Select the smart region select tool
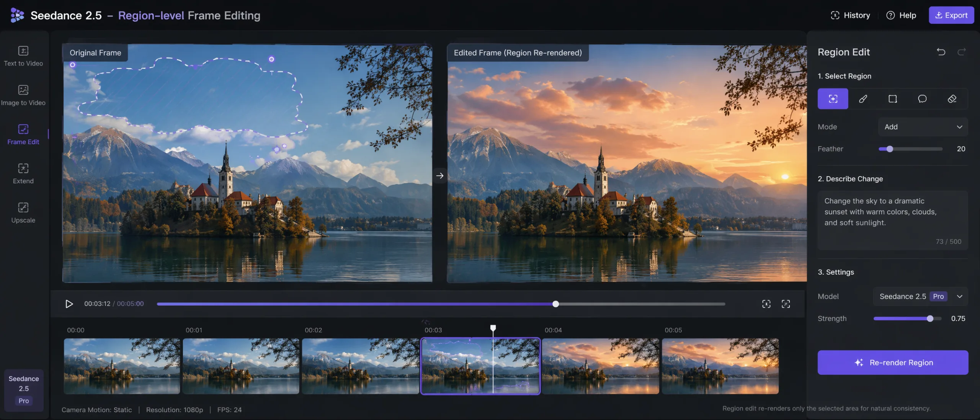The image size is (980, 420). click(833, 99)
